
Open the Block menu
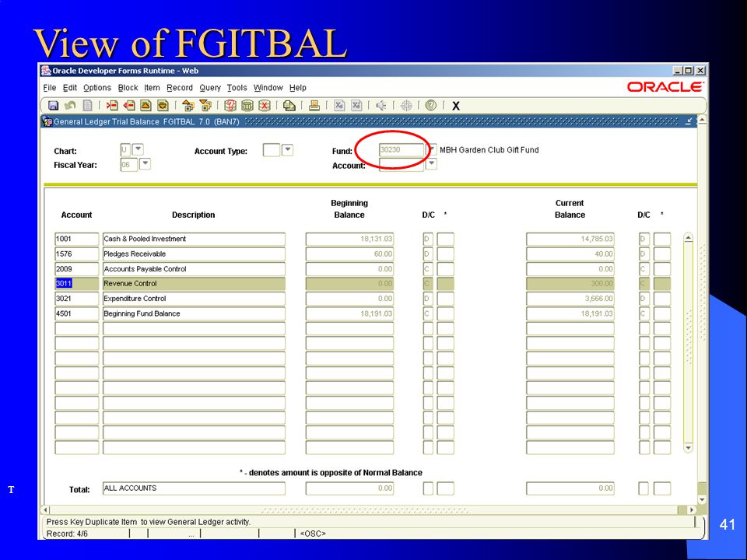coord(128,88)
